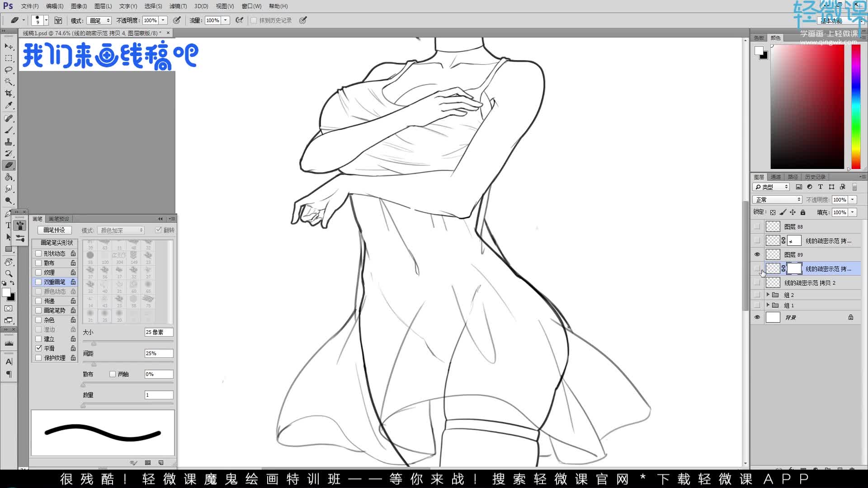Click the rainbow hue slider strip

[x=856, y=107]
